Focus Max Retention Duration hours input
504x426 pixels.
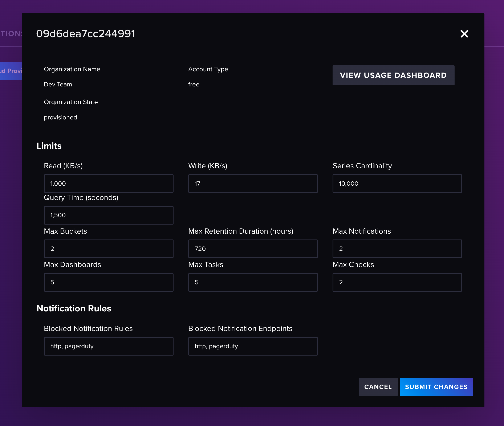pyautogui.click(x=253, y=249)
